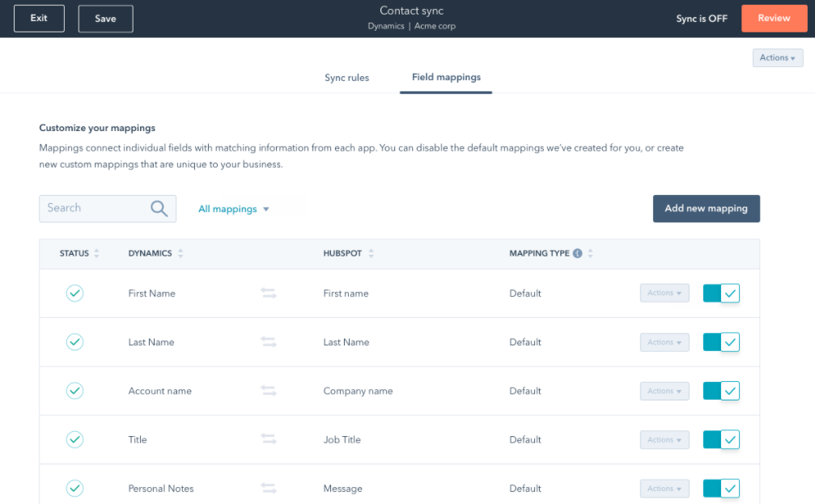
Task: Turn off the Title mapping toggle
Action: point(720,439)
